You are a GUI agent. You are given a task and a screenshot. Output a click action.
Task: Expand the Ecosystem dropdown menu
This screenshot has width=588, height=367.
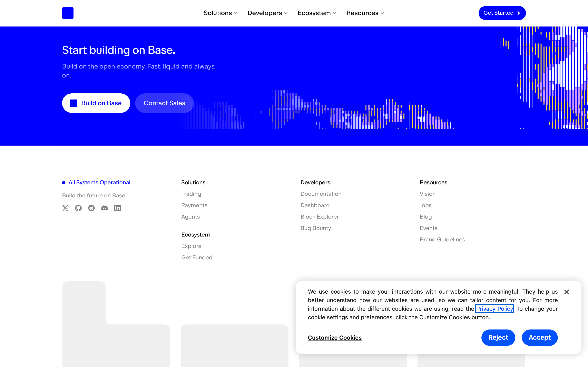317,13
